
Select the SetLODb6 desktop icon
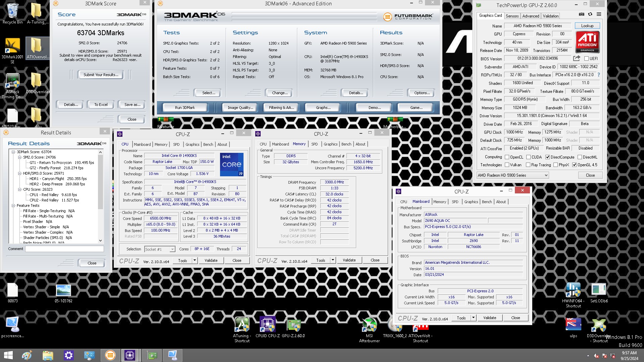(x=599, y=293)
